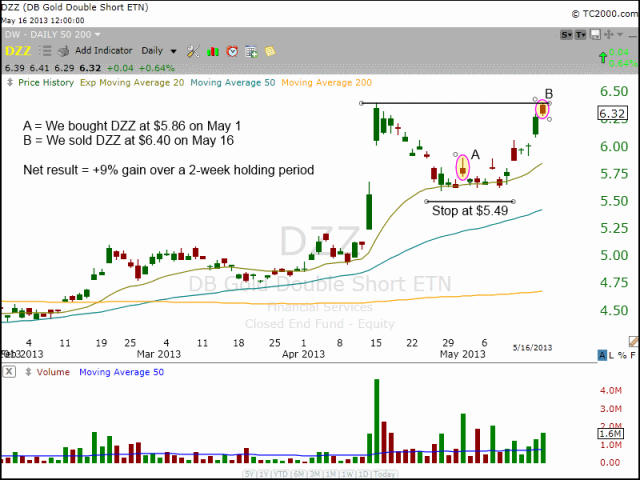Click the 6.50 price scale label

(614, 91)
